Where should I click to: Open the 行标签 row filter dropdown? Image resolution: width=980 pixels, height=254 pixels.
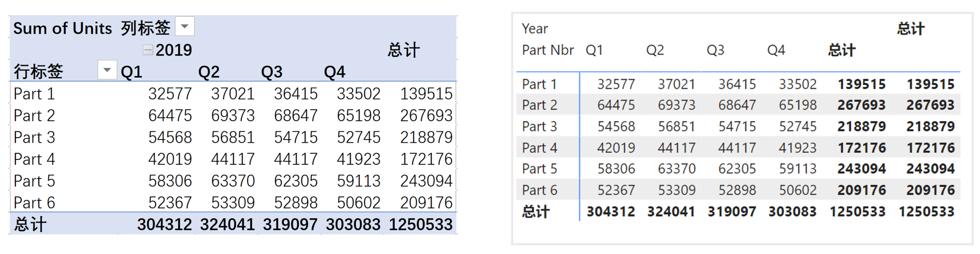pyautogui.click(x=107, y=70)
